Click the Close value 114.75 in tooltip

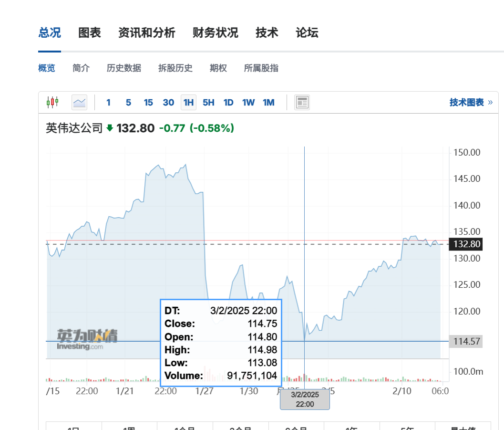(x=262, y=324)
